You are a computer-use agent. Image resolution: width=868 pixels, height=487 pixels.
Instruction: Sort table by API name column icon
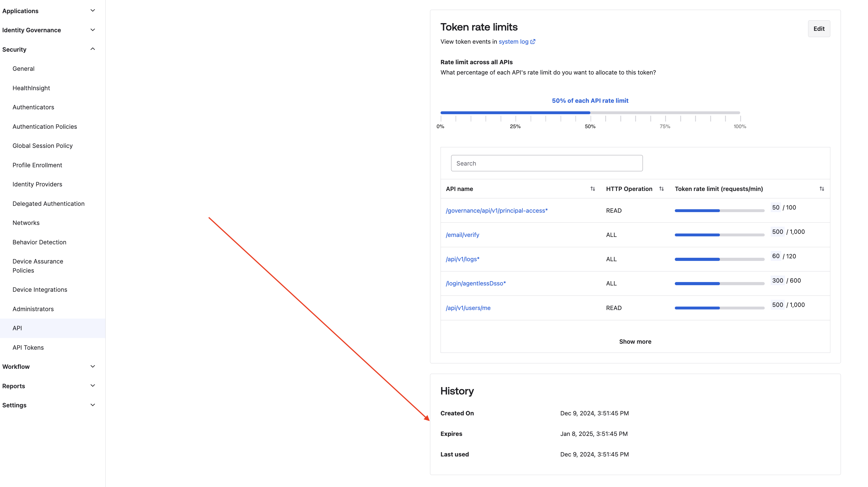coord(592,189)
